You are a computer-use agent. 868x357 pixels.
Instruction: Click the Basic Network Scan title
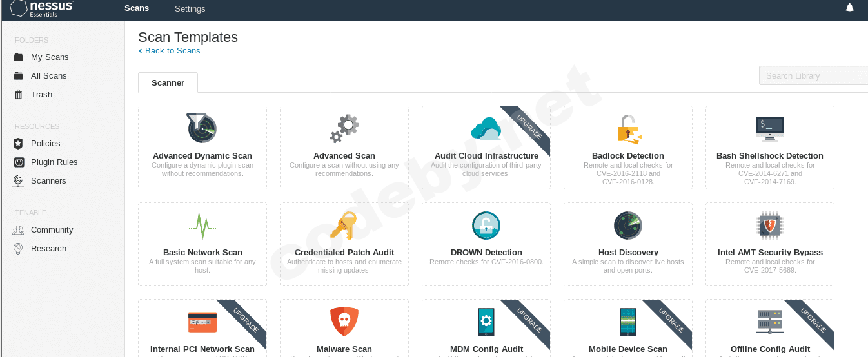tap(202, 253)
